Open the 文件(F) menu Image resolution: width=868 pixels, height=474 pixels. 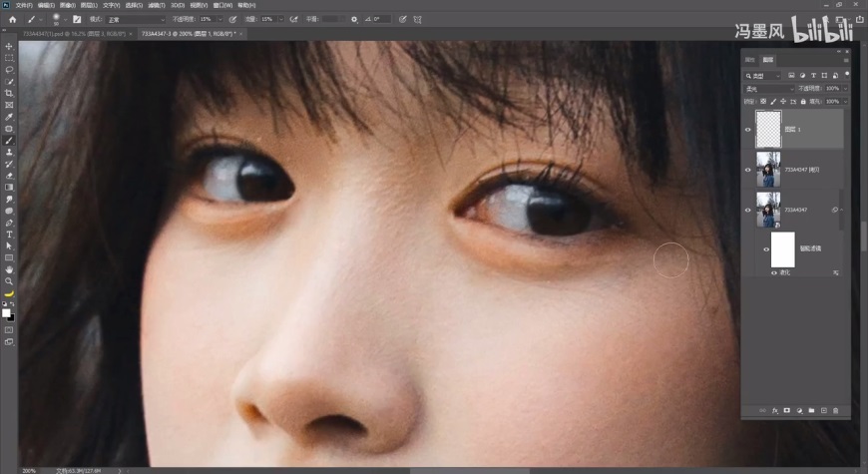(24, 5)
